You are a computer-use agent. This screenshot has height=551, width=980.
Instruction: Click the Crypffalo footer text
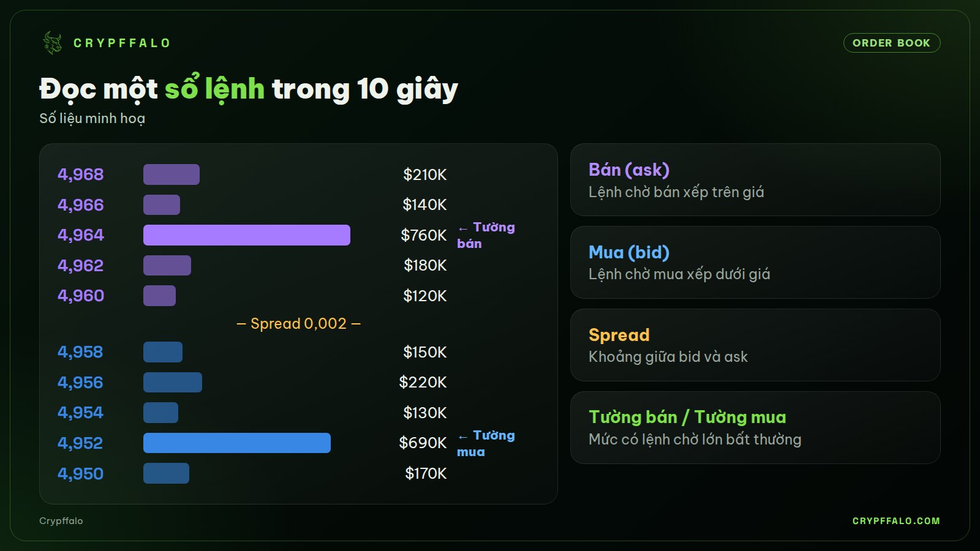pos(61,521)
